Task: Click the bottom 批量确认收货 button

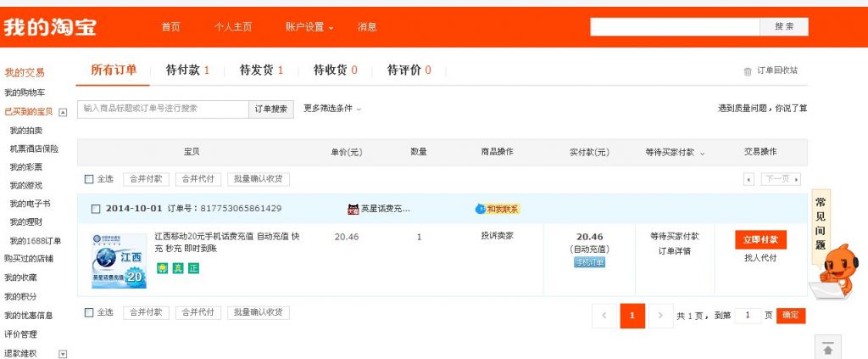Action: (x=258, y=312)
